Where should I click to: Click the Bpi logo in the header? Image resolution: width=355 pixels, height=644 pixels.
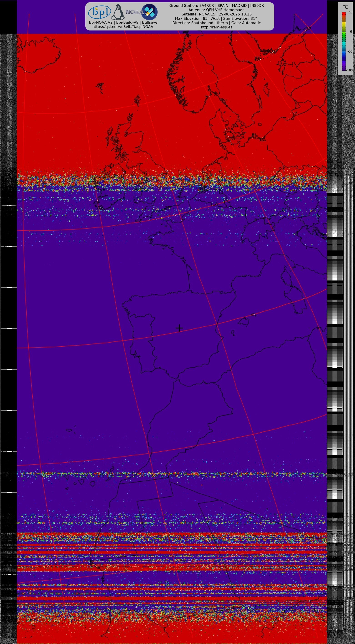tap(100, 12)
